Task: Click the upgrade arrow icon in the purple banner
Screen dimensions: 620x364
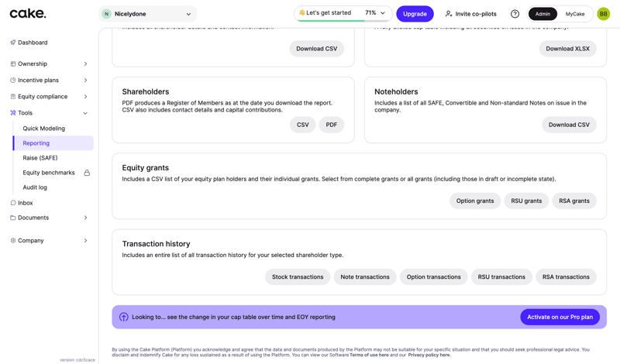Action: click(x=124, y=317)
